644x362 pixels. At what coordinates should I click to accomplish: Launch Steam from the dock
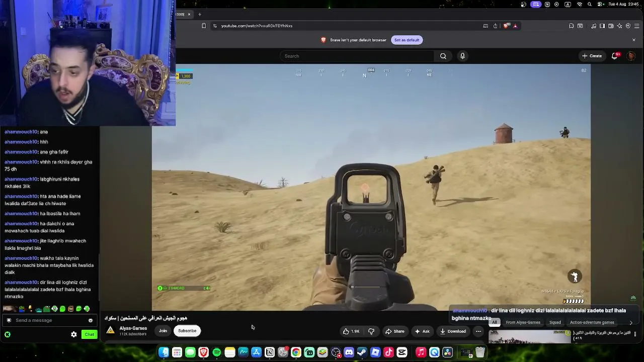362,352
